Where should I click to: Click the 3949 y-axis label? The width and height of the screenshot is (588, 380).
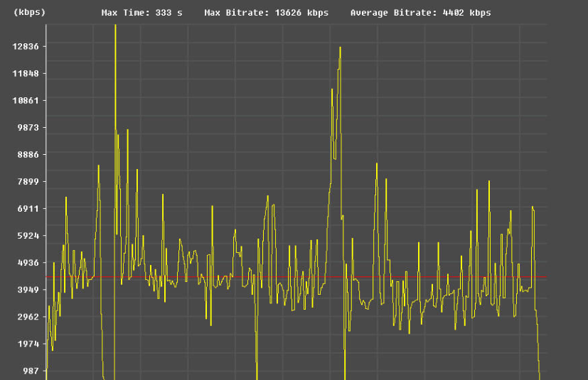pyautogui.click(x=28, y=290)
